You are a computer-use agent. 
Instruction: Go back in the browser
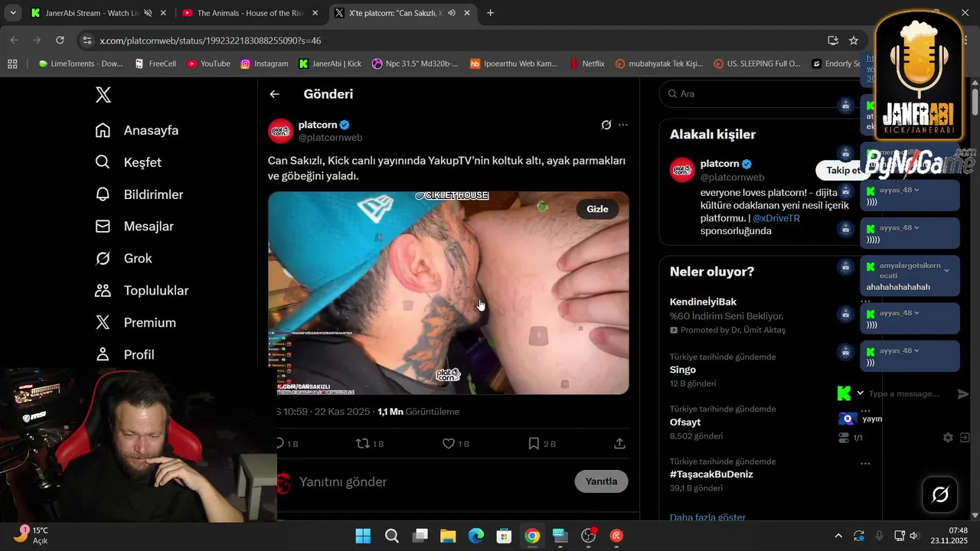(14, 40)
